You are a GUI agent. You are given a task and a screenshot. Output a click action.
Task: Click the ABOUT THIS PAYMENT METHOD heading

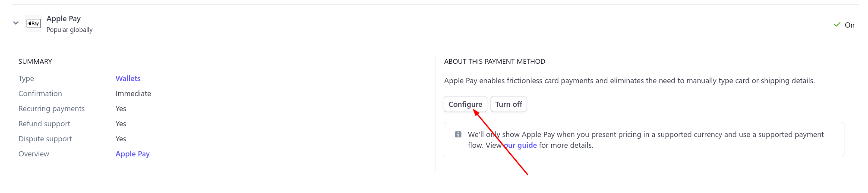[494, 62]
